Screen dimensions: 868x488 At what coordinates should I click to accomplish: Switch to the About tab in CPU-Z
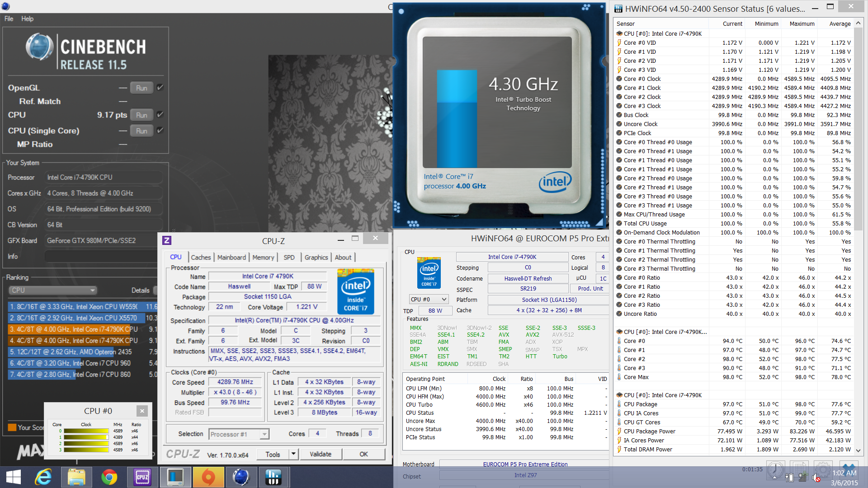(343, 257)
